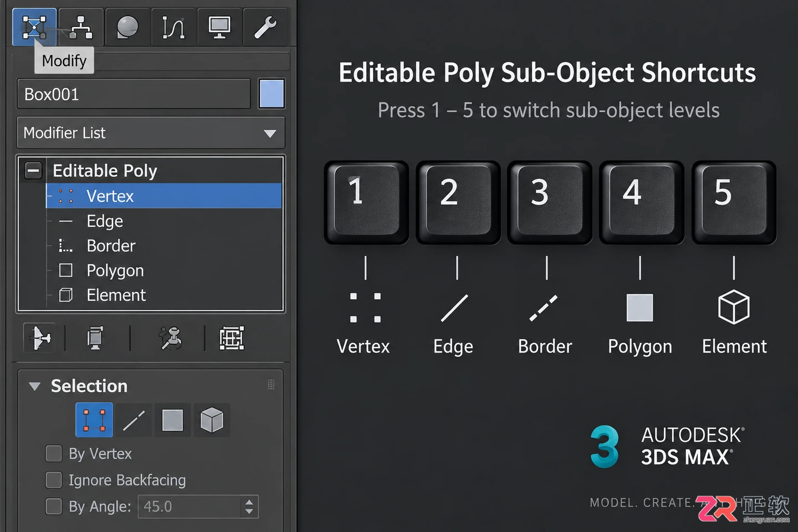The image size is (798, 532).
Task: Click the Selection rollout drag handle
Action: pos(271,385)
